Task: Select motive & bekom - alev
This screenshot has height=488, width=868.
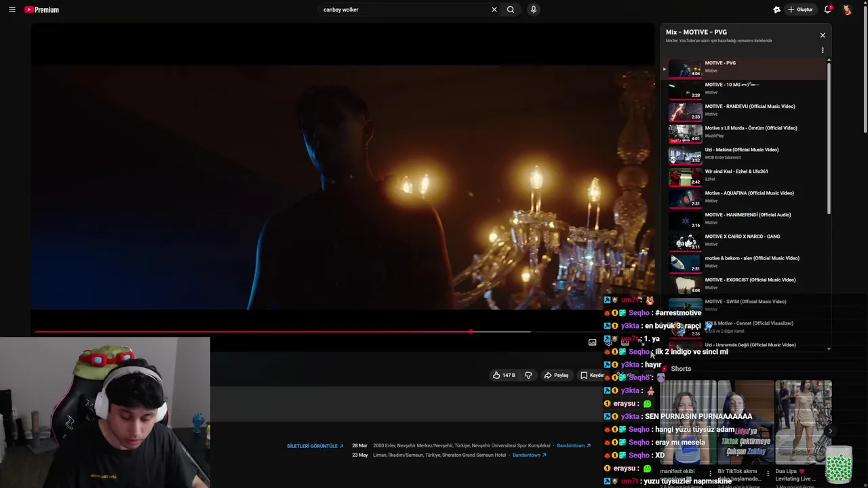Action: pos(744,263)
